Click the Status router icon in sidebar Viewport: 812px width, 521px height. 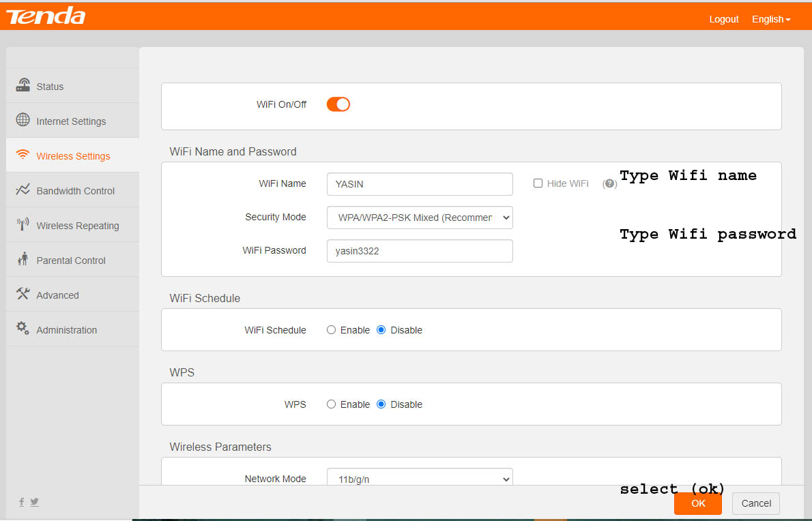23,85
